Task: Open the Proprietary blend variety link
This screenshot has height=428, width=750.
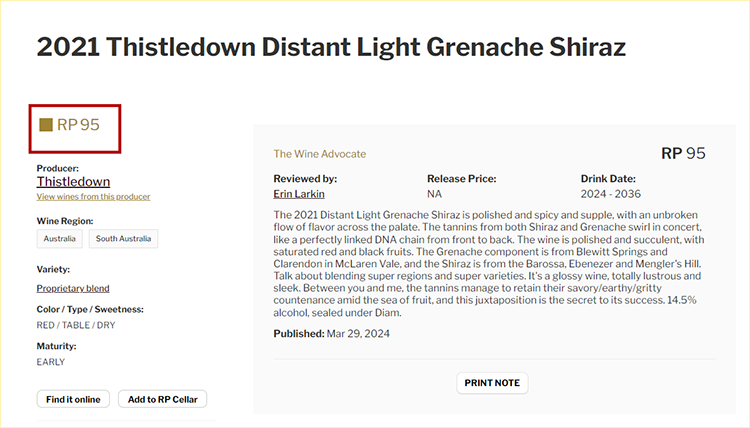Action: (x=73, y=288)
